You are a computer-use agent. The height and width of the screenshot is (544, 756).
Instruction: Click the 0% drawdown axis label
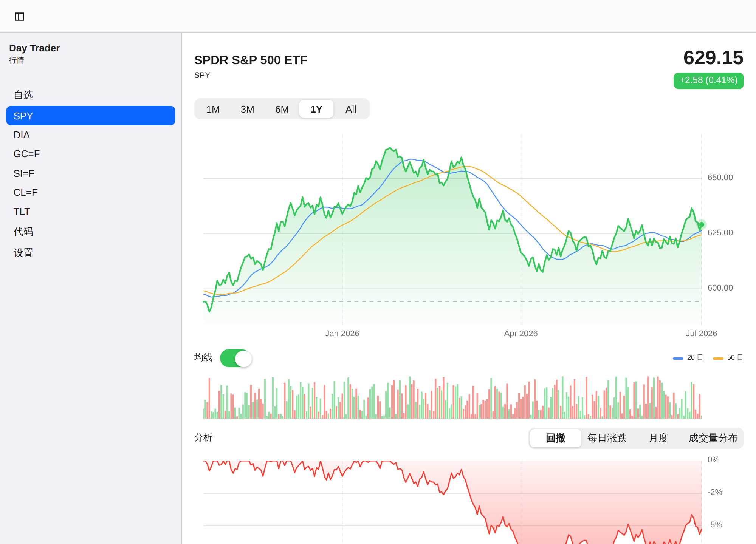click(x=713, y=460)
